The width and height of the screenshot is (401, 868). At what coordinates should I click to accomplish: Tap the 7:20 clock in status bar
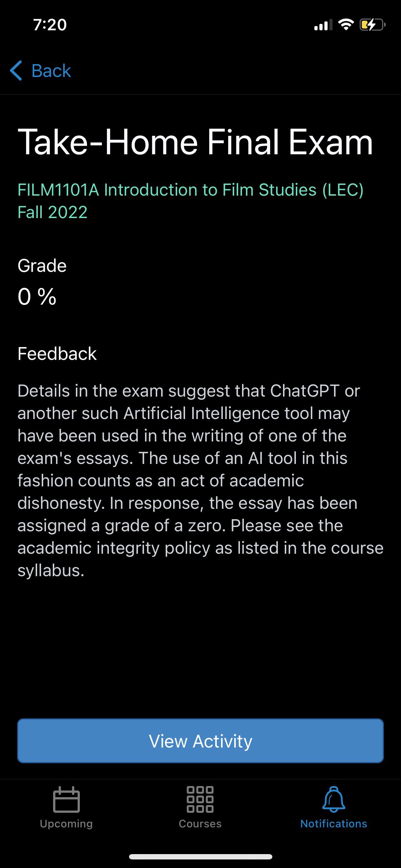50,25
